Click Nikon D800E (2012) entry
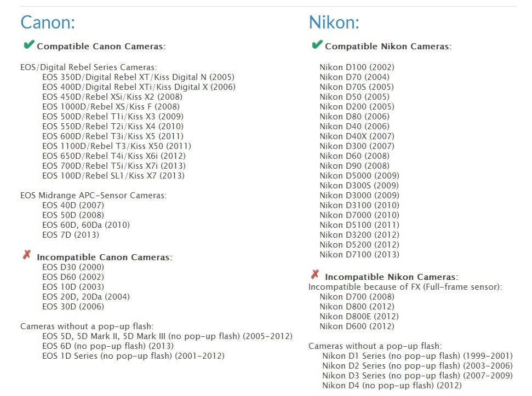 (359, 317)
